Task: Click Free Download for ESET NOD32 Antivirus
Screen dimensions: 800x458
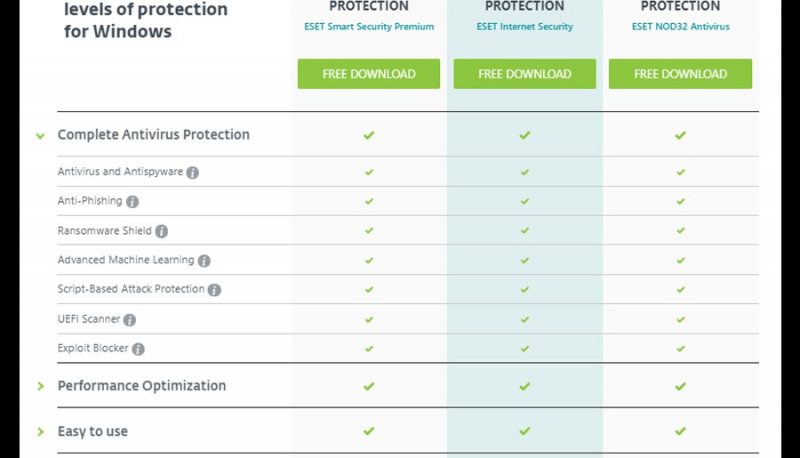Action: point(680,74)
